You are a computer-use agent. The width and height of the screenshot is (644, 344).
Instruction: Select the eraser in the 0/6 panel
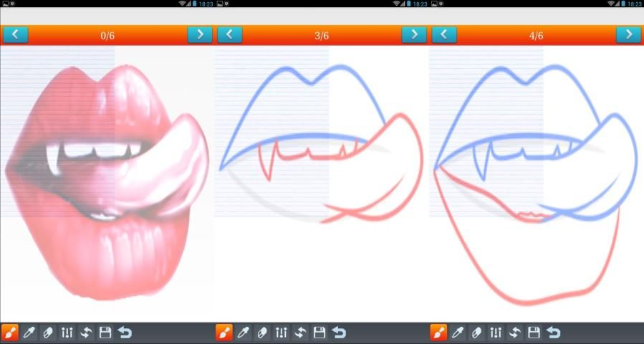point(48,333)
